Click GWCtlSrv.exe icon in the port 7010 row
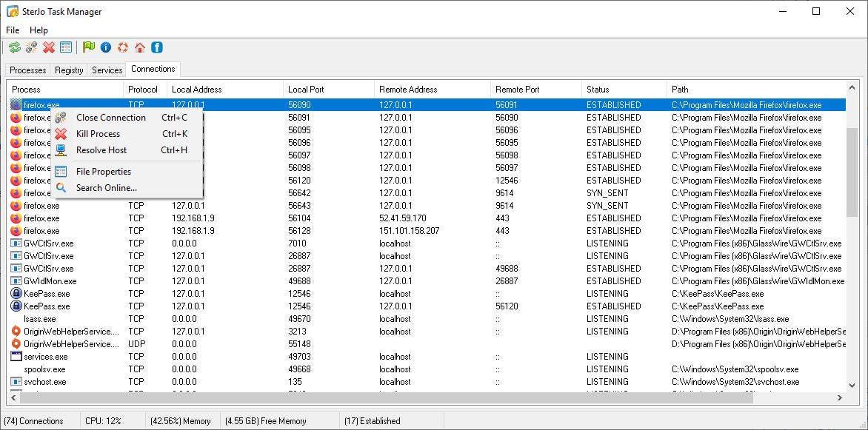 pos(16,243)
